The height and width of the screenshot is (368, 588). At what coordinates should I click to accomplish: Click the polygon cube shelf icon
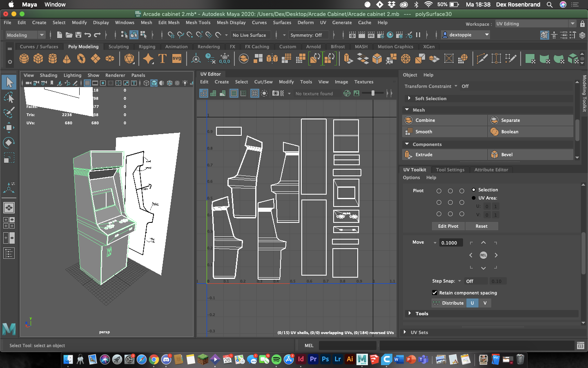tap(38, 59)
